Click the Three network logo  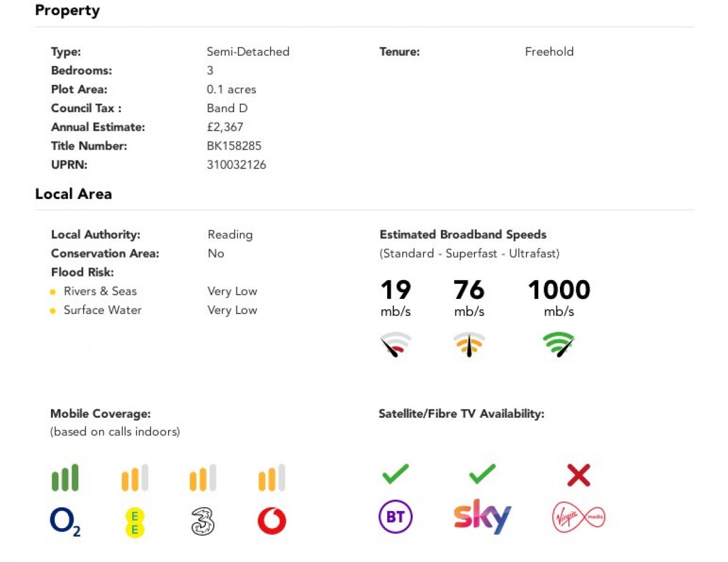tap(203, 521)
